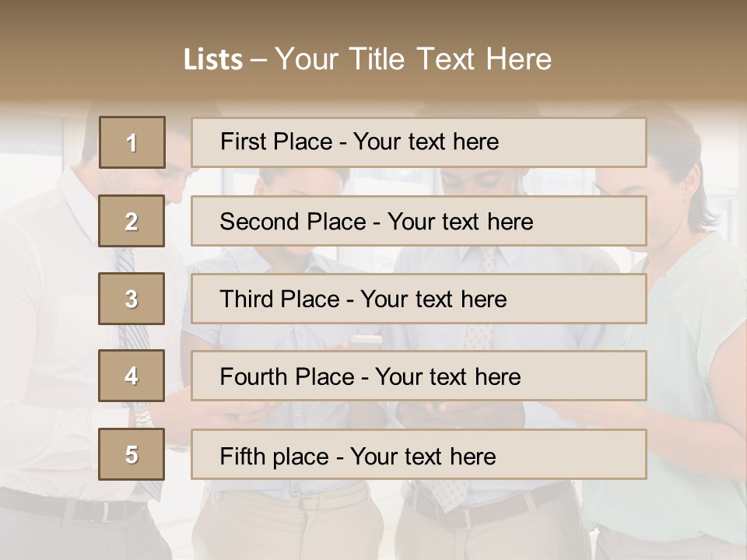Select the First Place text box
Screen dimensions: 747x560
(419, 142)
